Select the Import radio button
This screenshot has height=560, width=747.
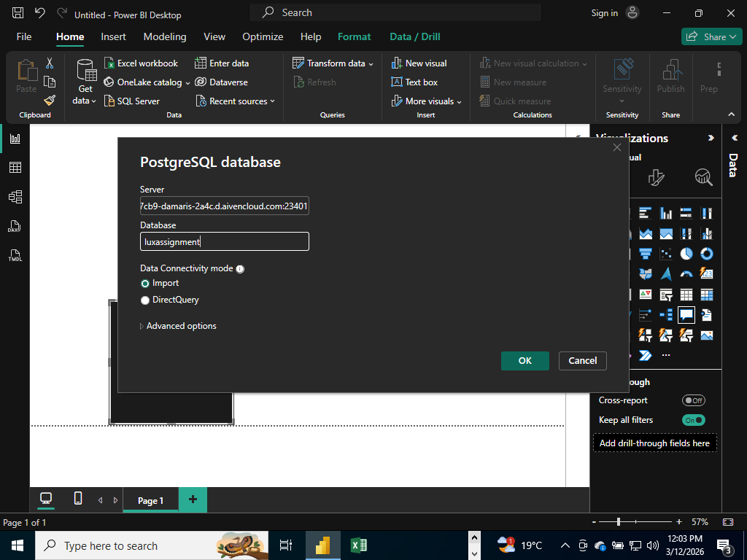[145, 284]
